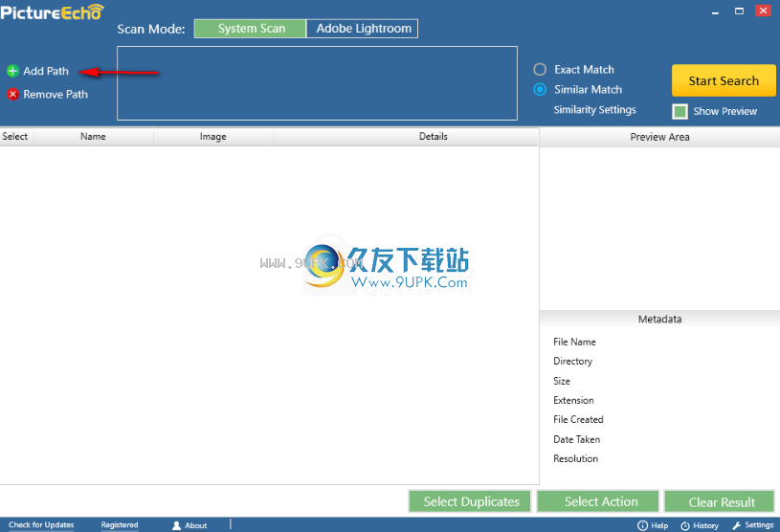Click Check for Updates link

coord(41,525)
